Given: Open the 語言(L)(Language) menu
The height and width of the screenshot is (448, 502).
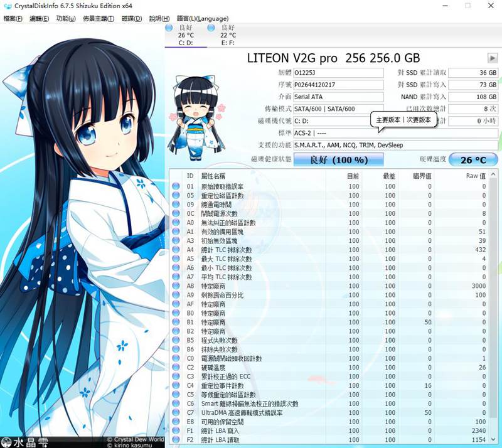Looking at the screenshot, I should [x=203, y=19].
